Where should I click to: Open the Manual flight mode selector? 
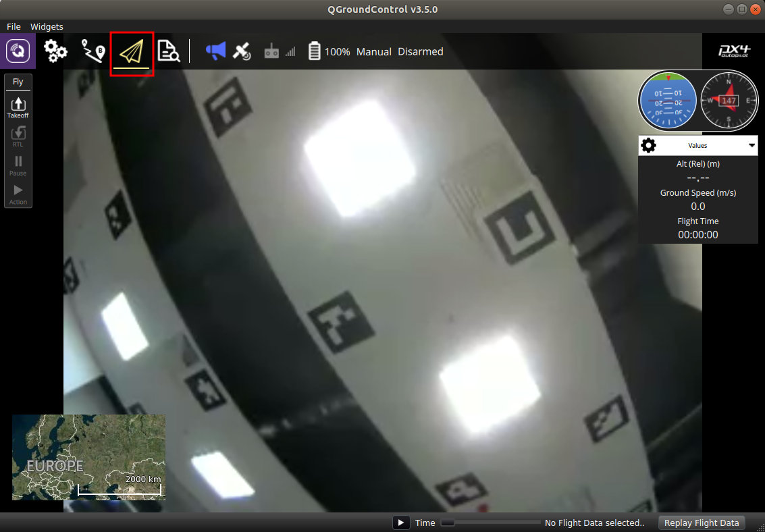373,51
